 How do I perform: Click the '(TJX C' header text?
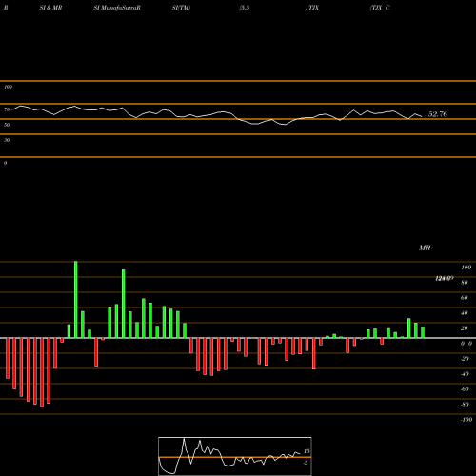pyautogui.click(x=380, y=8)
